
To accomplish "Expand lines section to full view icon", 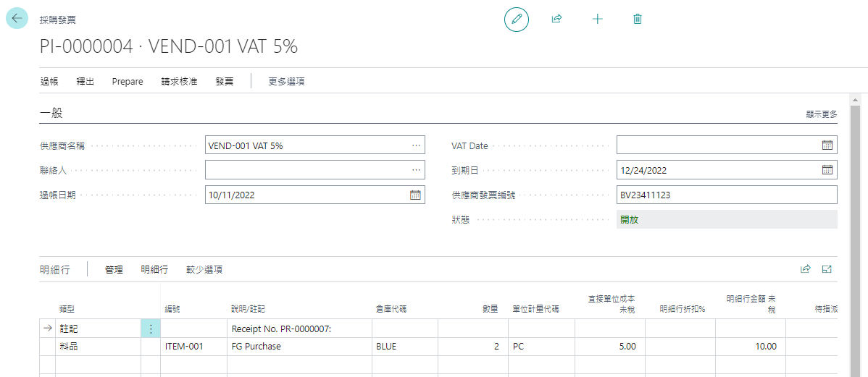I will coord(827,269).
